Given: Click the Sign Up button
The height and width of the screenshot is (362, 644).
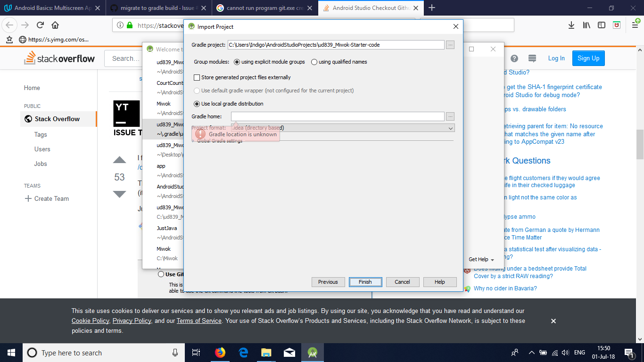Looking at the screenshot, I should coord(588,58).
